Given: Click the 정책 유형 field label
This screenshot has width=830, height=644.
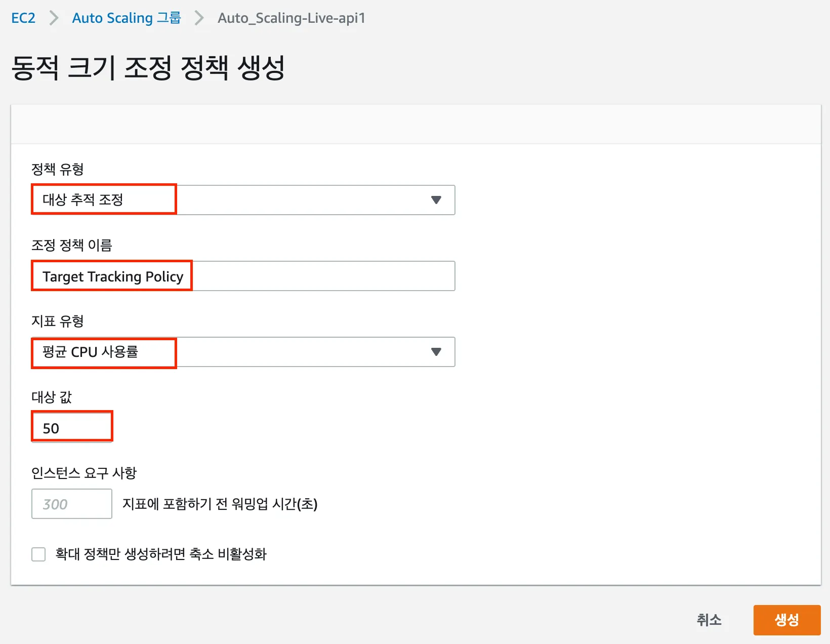Looking at the screenshot, I should (58, 169).
